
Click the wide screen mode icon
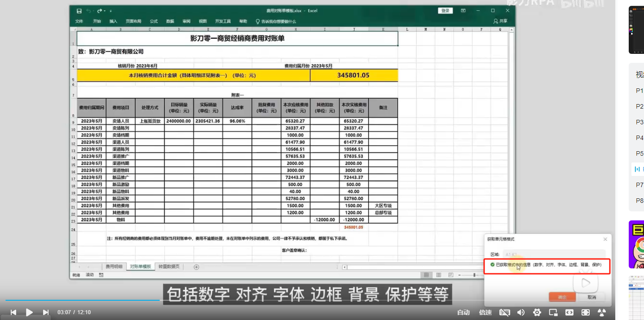click(x=569, y=312)
